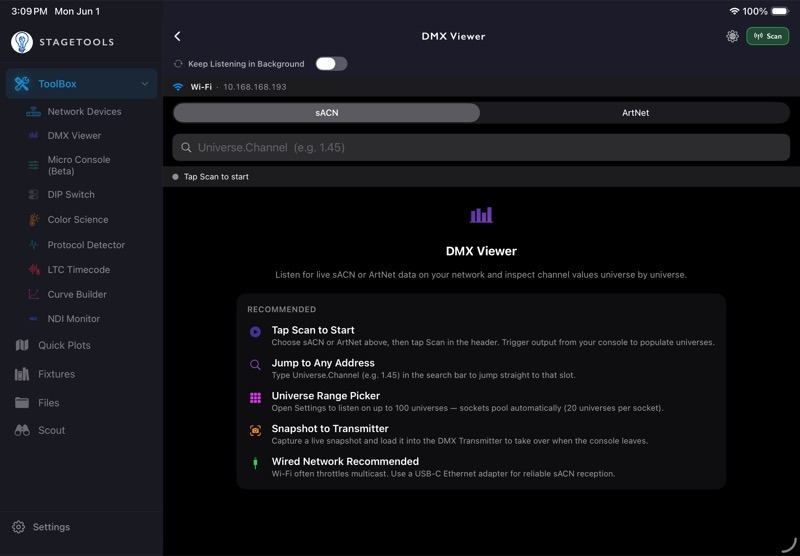Screen dimensions: 800x556
Task: Click the Universe.Channel search field
Action: click(x=481, y=147)
